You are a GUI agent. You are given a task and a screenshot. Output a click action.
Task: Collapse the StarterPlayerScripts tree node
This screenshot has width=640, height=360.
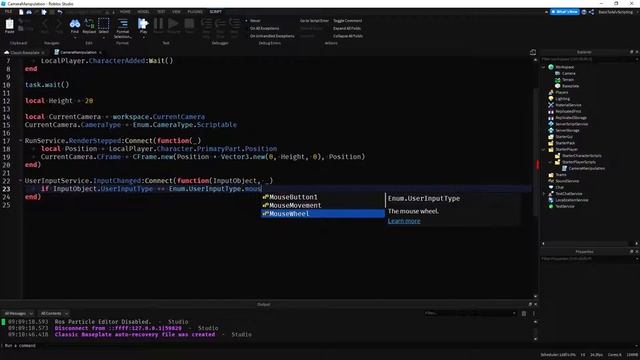pyautogui.click(x=550, y=162)
